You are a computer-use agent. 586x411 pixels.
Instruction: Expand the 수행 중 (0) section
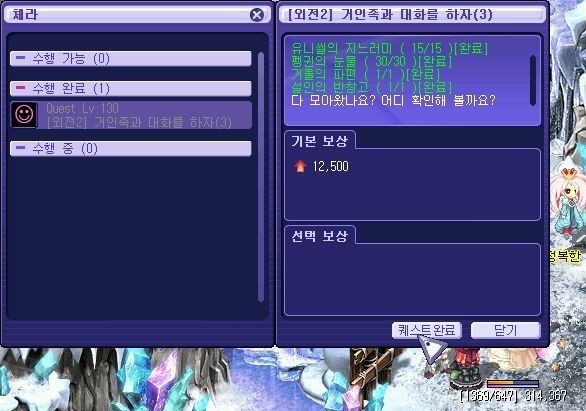(x=130, y=148)
